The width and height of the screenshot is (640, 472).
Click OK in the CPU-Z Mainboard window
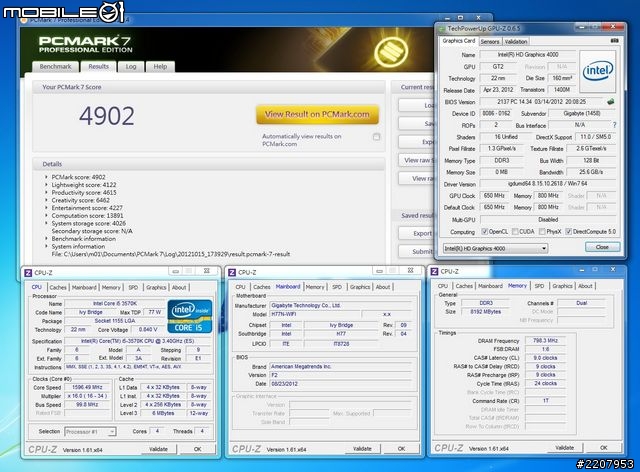click(x=401, y=449)
